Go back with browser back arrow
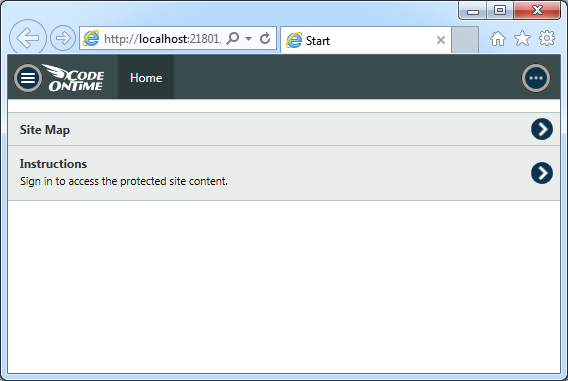 coord(28,37)
